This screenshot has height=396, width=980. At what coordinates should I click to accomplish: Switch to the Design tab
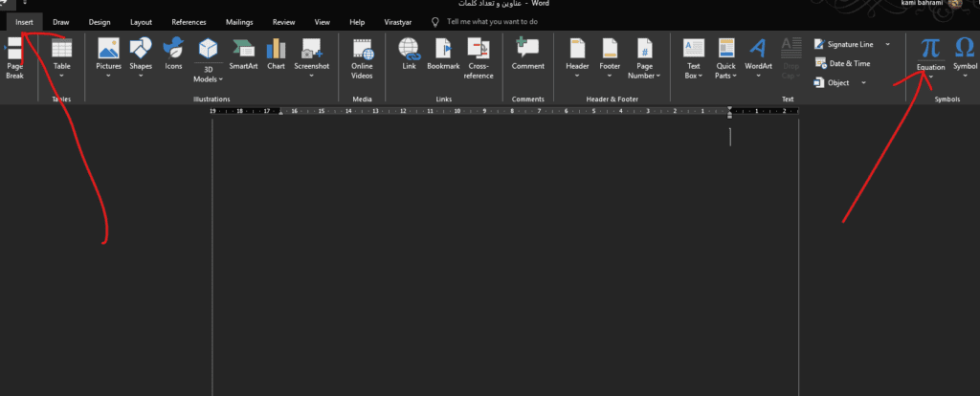point(99,21)
